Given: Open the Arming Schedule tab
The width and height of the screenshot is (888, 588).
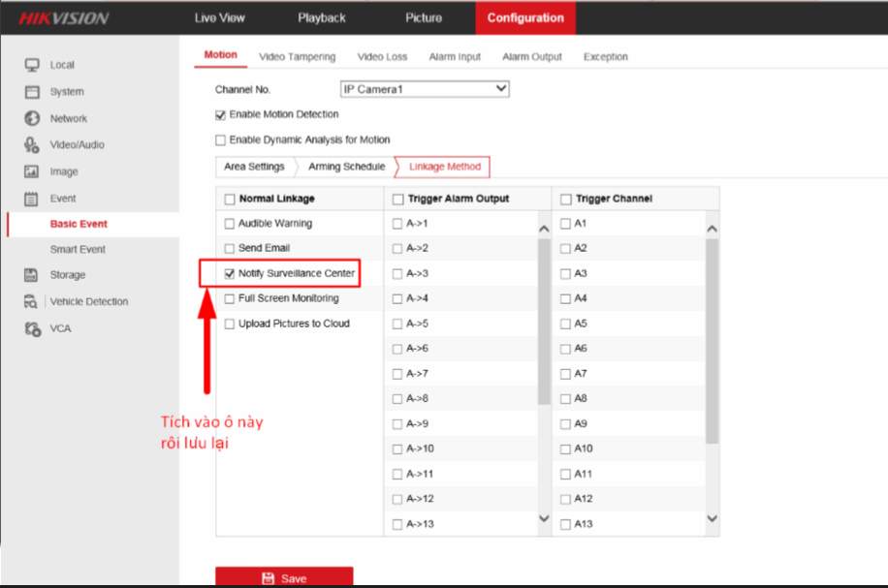Looking at the screenshot, I should (346, 167).
